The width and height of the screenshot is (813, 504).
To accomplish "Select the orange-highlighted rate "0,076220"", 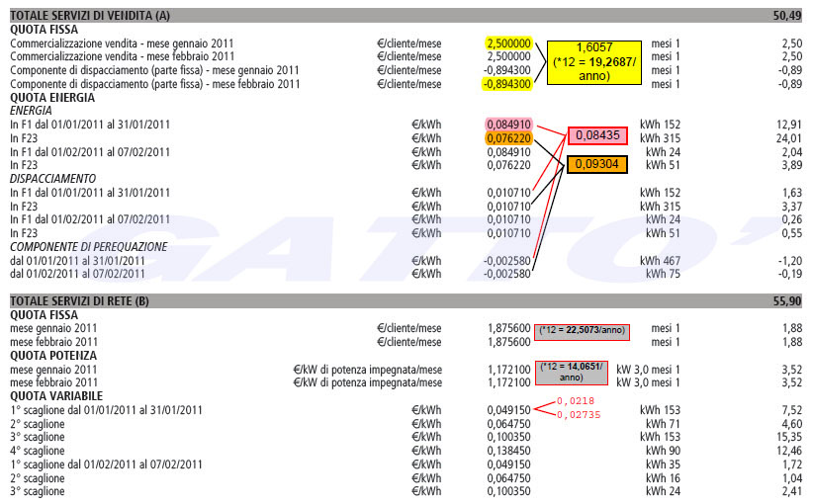I will [x=508, y=138].
